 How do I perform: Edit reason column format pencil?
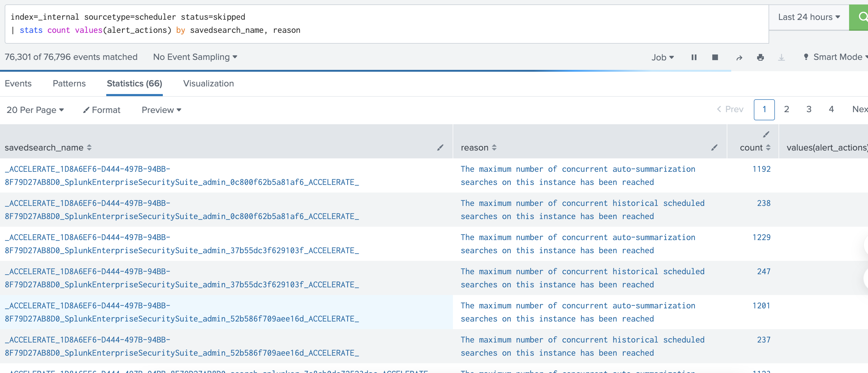714,147
